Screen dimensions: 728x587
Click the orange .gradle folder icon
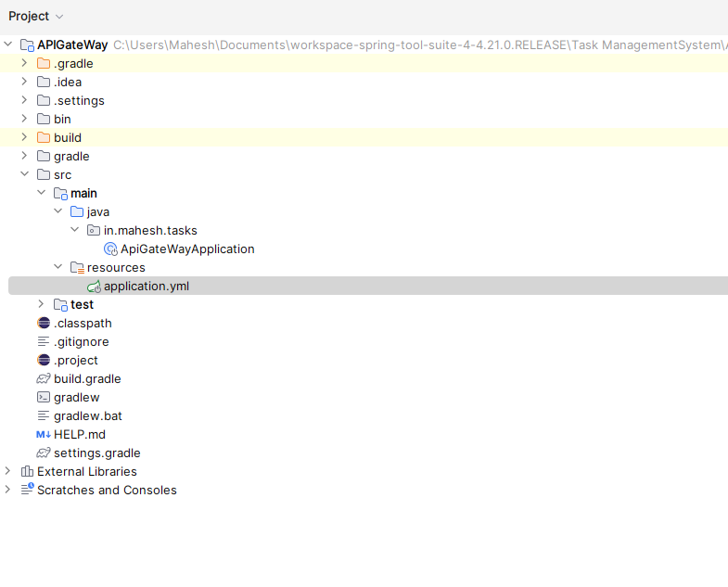coord(44,63)
